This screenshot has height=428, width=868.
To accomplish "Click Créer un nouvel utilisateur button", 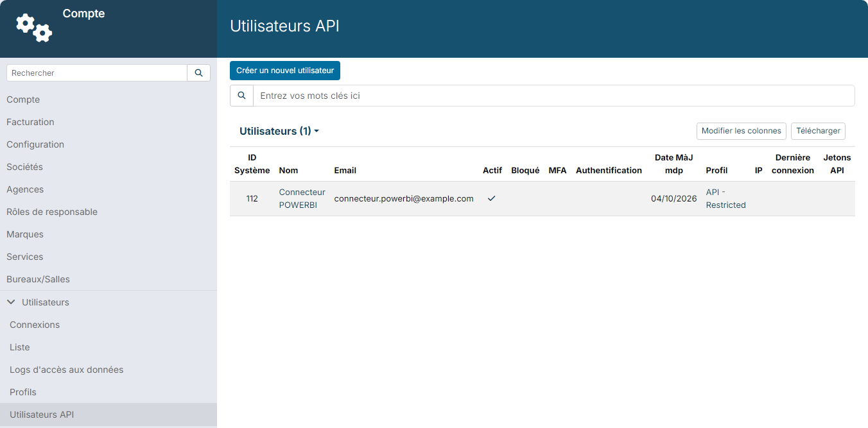I will point(285,71).
